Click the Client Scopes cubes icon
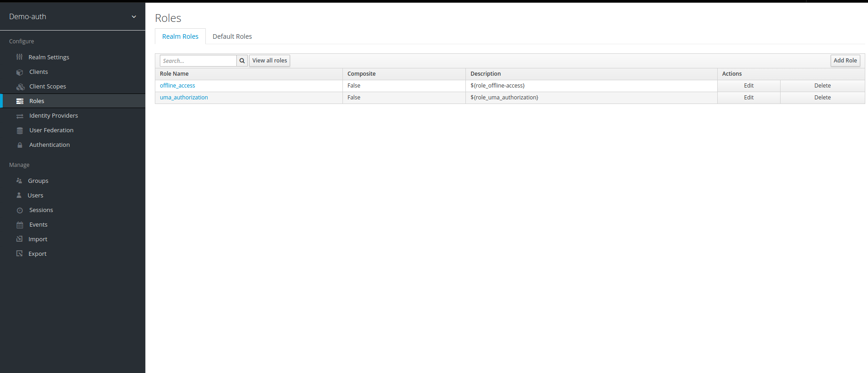Viewport: 868px width, 373px height. pos(20,87)
